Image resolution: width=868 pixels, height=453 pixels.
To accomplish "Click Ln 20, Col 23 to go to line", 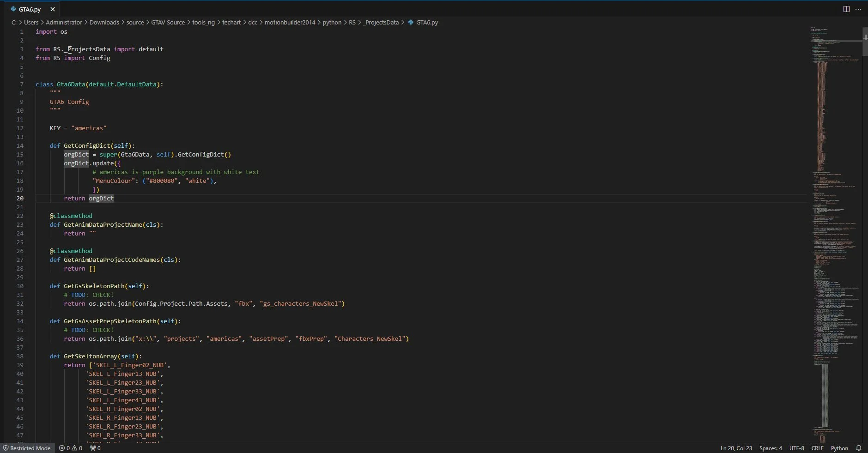I will tap(736, 448).
